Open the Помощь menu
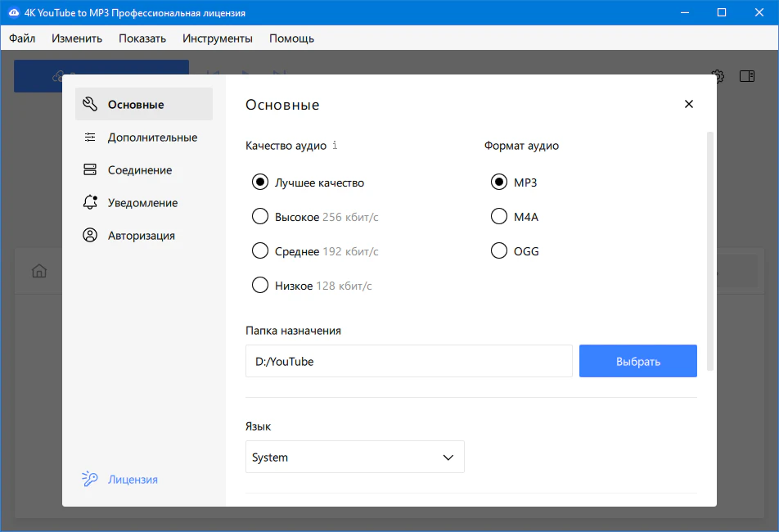 pyautogui.click(x=291, y=38)
